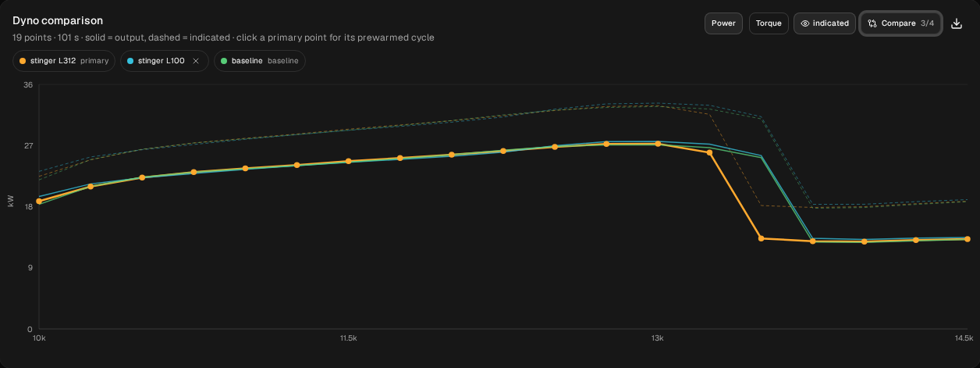Click the orange primary point at 14.5k

point(967,239)
